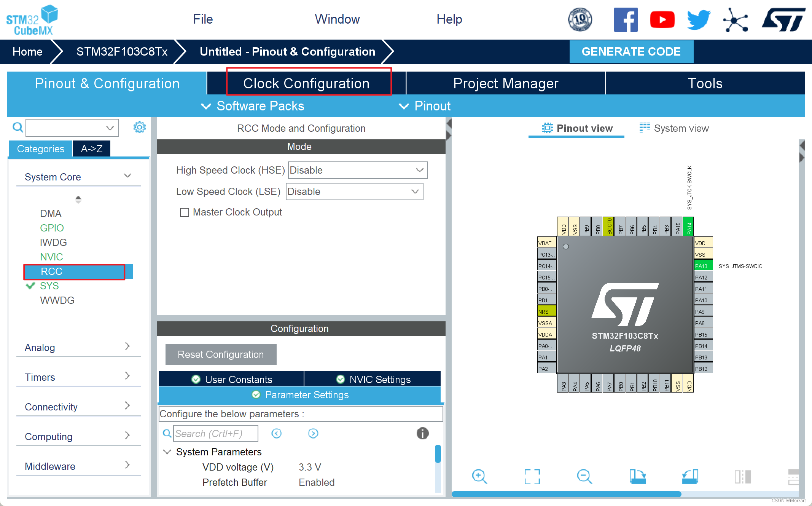Open the File menu
Image resolution: width=812 pixels, height=506 pixels.
pyautogui.click(x=203, y=19)
